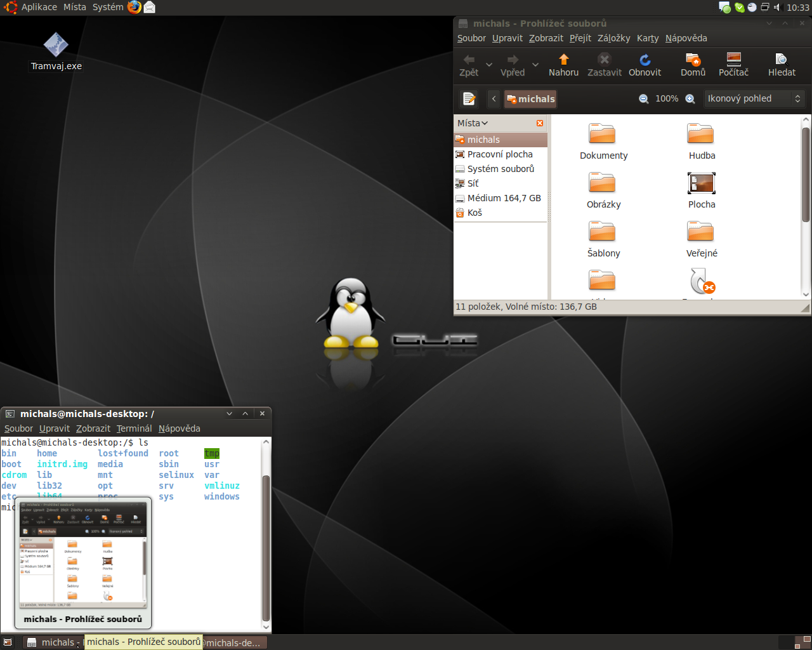Start file search with Hledat icon
Image resolution: width=812 pixels, height=650 pixels.
tap(782, 60)
